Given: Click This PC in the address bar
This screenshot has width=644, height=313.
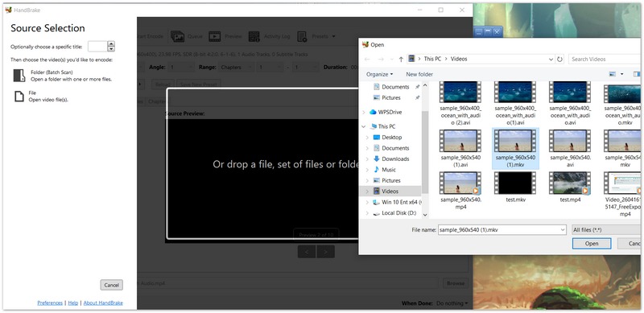Looking at the screenshot, I should pos(432,59).
